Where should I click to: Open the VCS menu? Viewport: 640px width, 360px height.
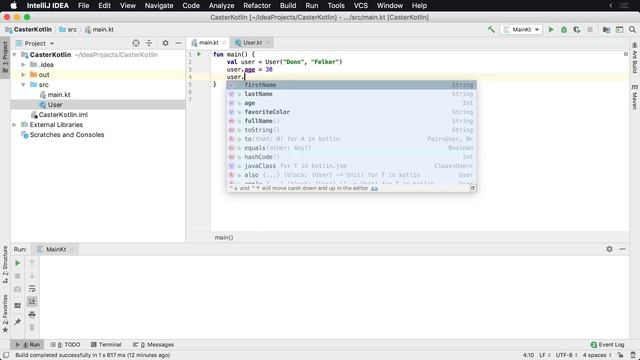click(x=360, y=6)
